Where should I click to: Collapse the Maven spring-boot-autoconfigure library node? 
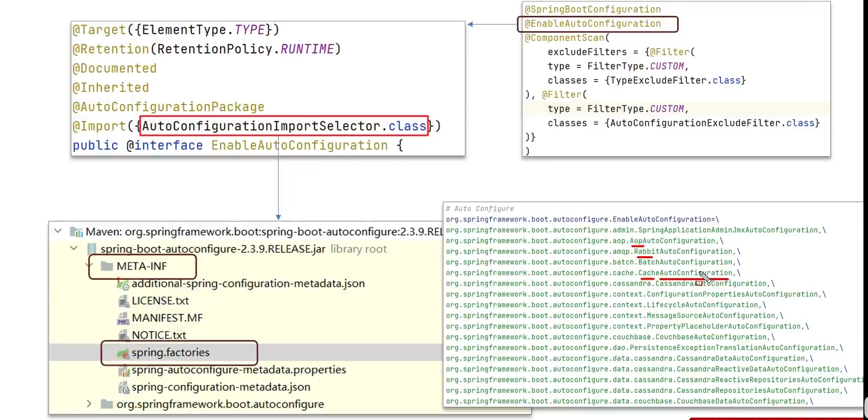point(58,231)
